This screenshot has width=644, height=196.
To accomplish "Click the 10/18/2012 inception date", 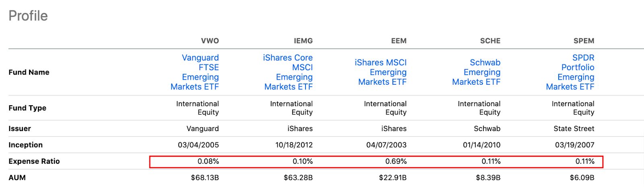I will pyautogui.click(x=294, y=145).
